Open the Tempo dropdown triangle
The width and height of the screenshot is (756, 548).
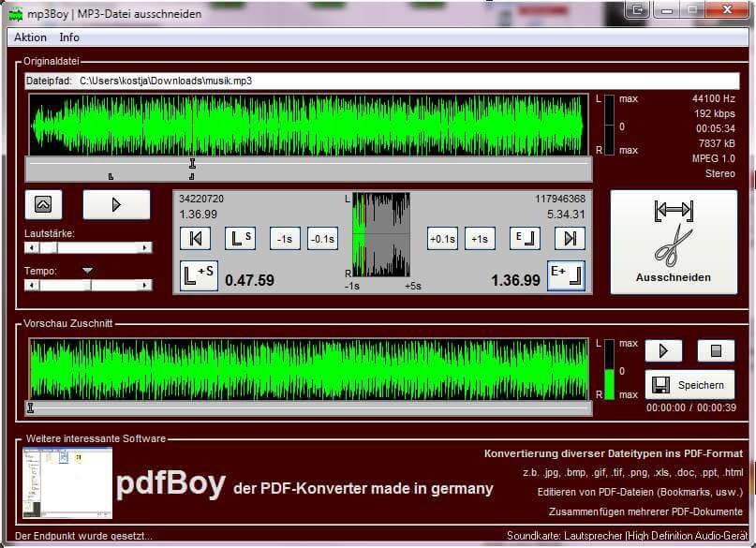coord(88,268)
